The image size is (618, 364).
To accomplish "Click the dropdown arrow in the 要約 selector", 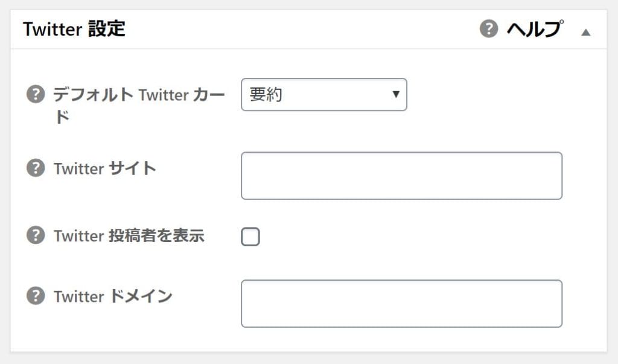I will coord(396,95).
